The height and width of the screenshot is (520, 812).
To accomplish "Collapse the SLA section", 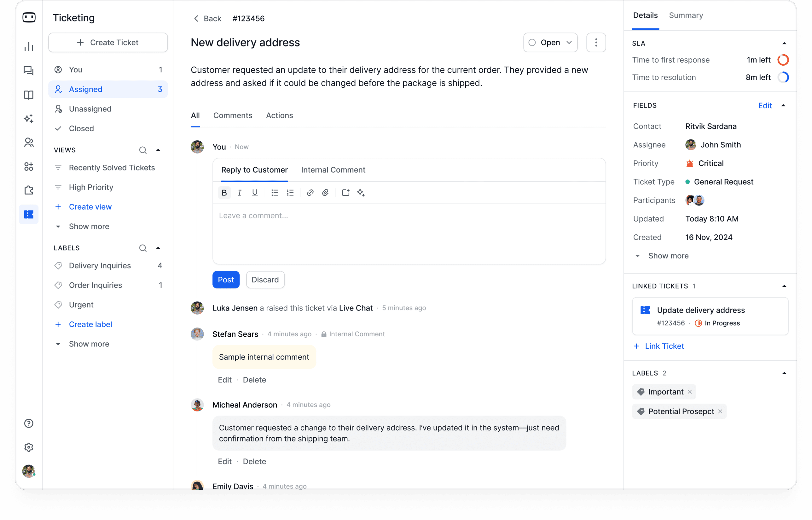I will [x=784, y=43].
